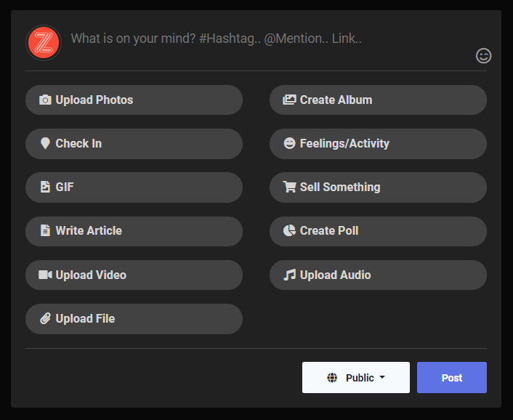This screenshot has height=420, width=513.
Task: Click the paperclip Upload File icon
Action: pos(45,318)
